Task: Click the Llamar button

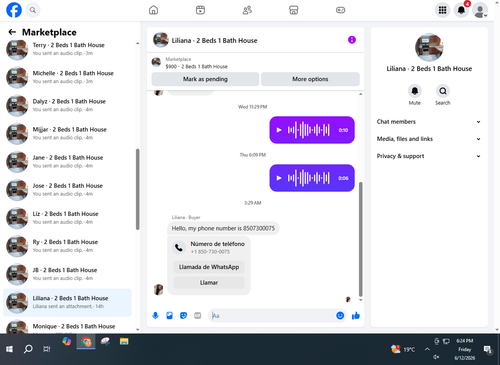Action: 209,283
